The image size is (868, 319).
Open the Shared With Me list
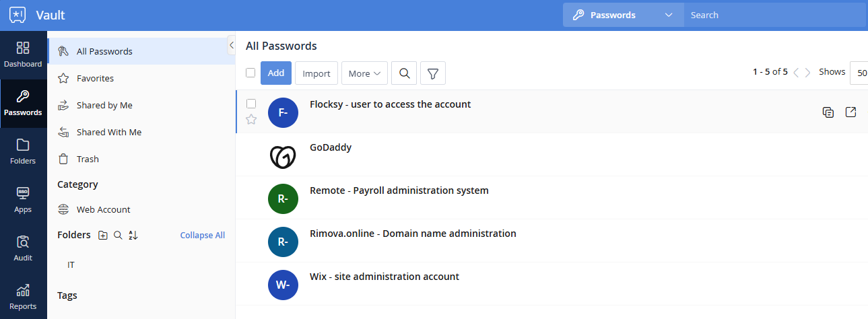108,132
